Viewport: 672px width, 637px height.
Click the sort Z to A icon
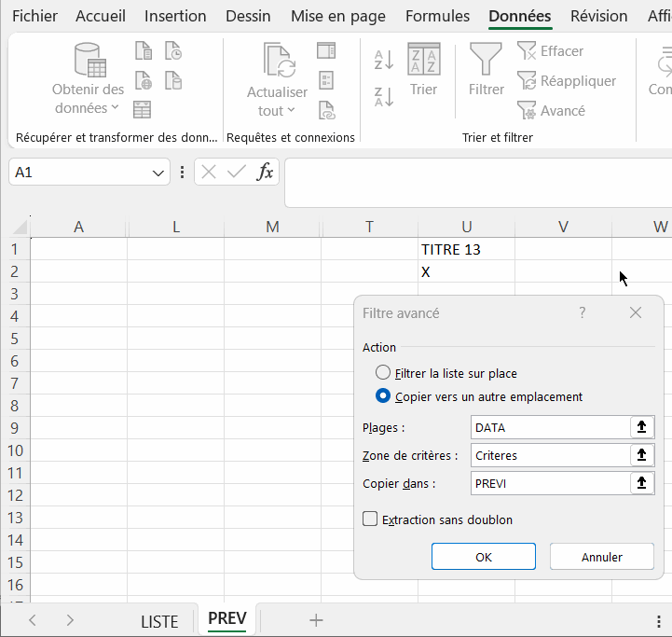tap(384, 96)
